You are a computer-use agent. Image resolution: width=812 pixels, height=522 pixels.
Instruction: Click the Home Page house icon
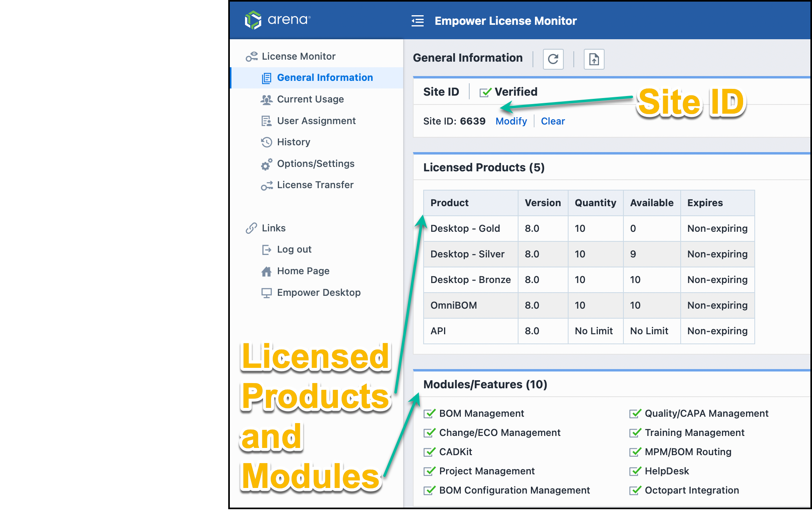[266, 271]
